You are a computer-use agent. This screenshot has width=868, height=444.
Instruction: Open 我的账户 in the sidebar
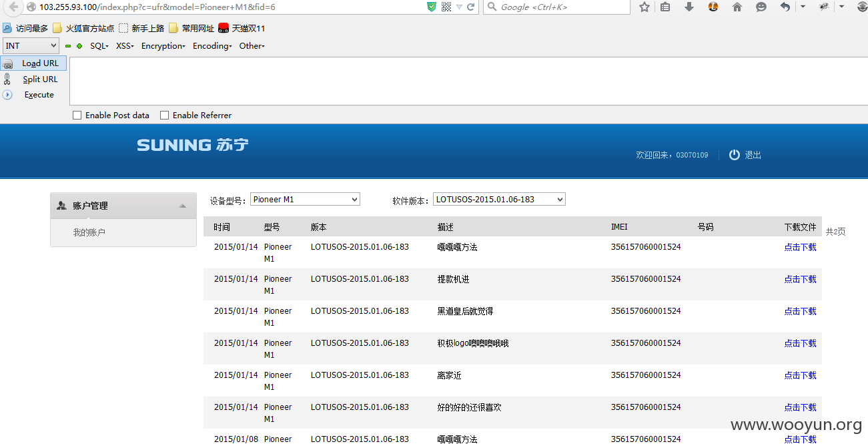89,232
